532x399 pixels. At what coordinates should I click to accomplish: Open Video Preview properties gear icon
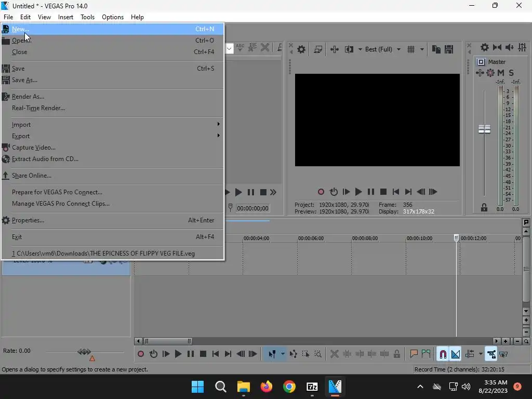point(301,49)
